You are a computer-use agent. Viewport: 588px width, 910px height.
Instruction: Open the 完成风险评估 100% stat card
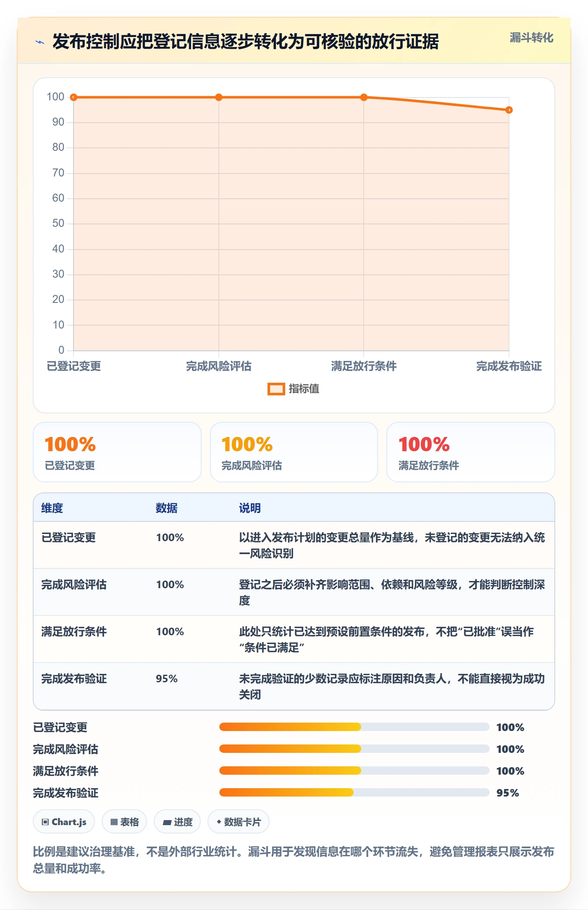tap(294, 452)
